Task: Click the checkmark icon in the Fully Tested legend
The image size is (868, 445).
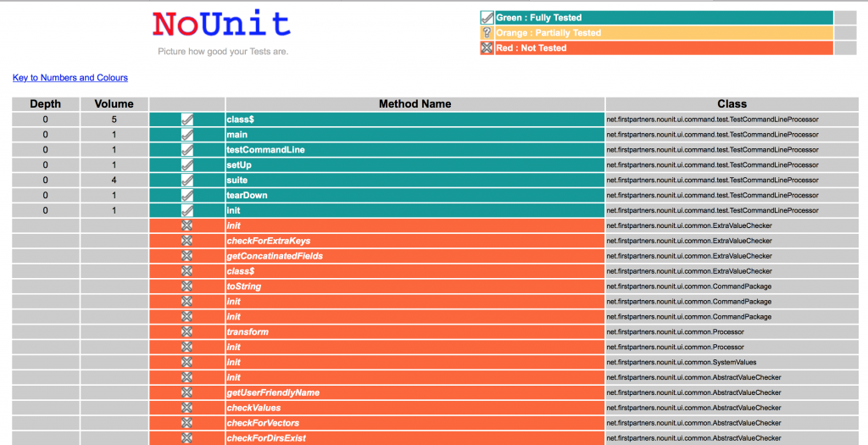Action: click(487, 18)
